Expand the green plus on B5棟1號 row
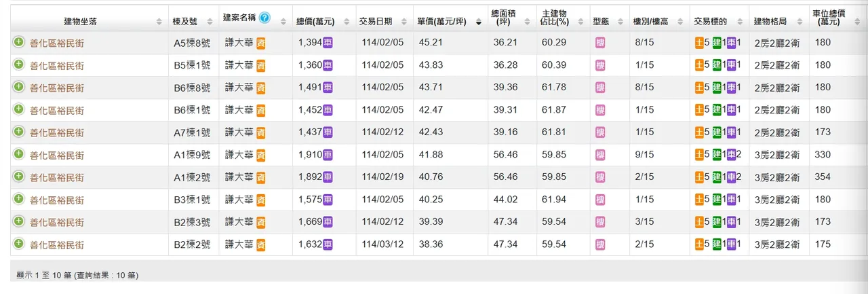 [19, 65]
